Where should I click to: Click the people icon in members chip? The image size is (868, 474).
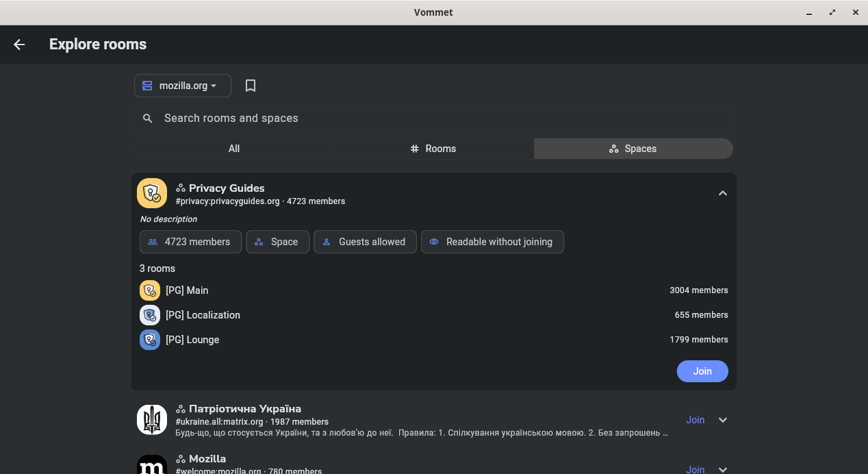(153, 242)
